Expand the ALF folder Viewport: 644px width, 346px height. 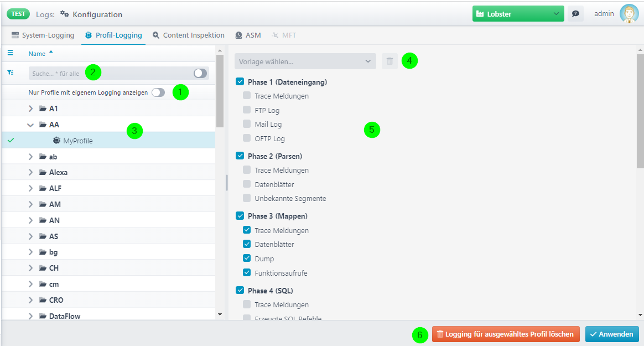(30, 188)
